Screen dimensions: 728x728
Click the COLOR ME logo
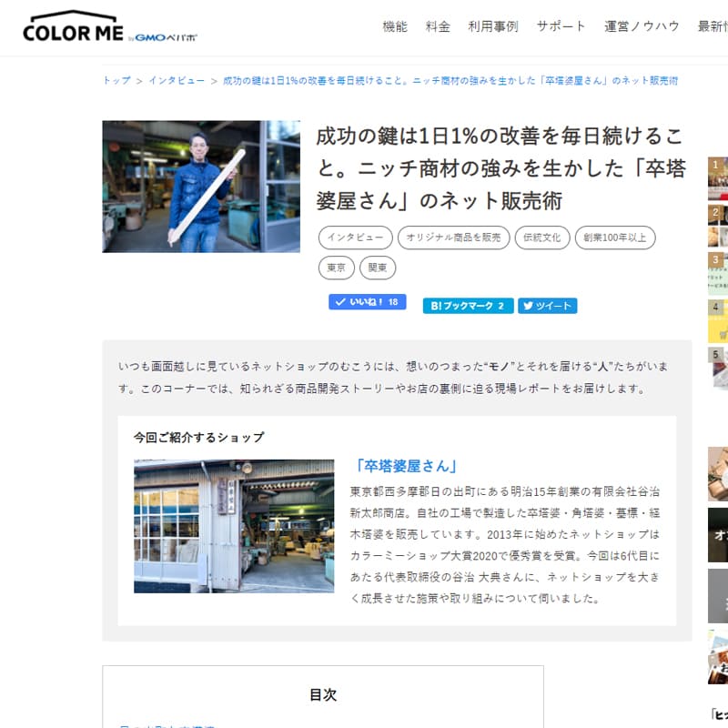pos(109,28)
